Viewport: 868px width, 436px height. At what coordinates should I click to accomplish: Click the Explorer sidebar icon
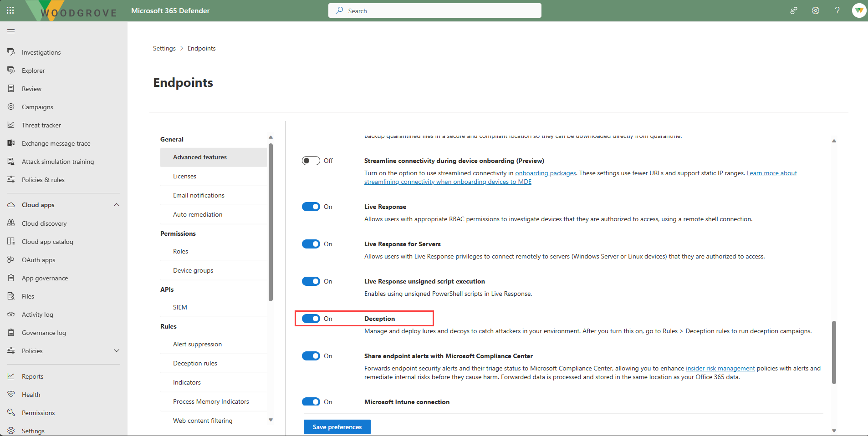[11, 70]
